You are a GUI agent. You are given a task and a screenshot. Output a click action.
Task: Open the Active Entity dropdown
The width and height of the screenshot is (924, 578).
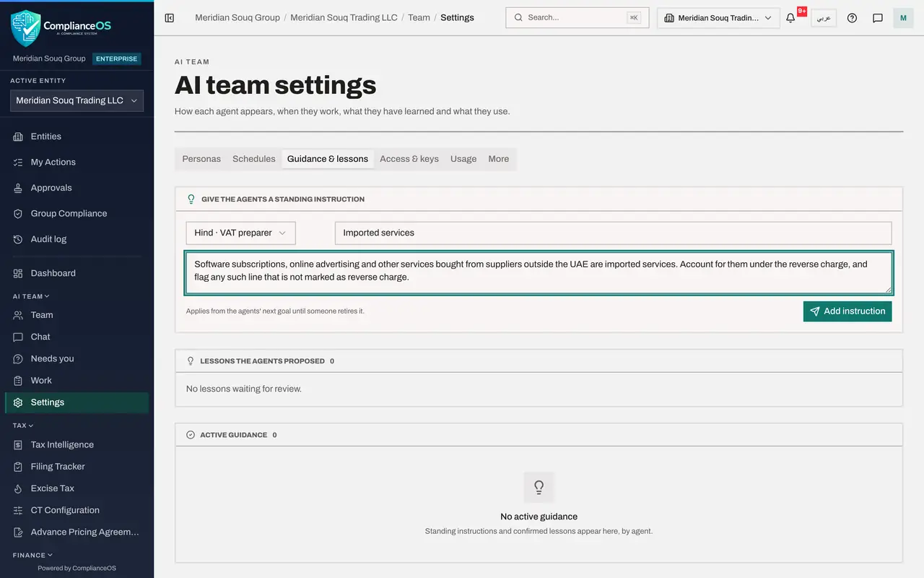point(77,101)
